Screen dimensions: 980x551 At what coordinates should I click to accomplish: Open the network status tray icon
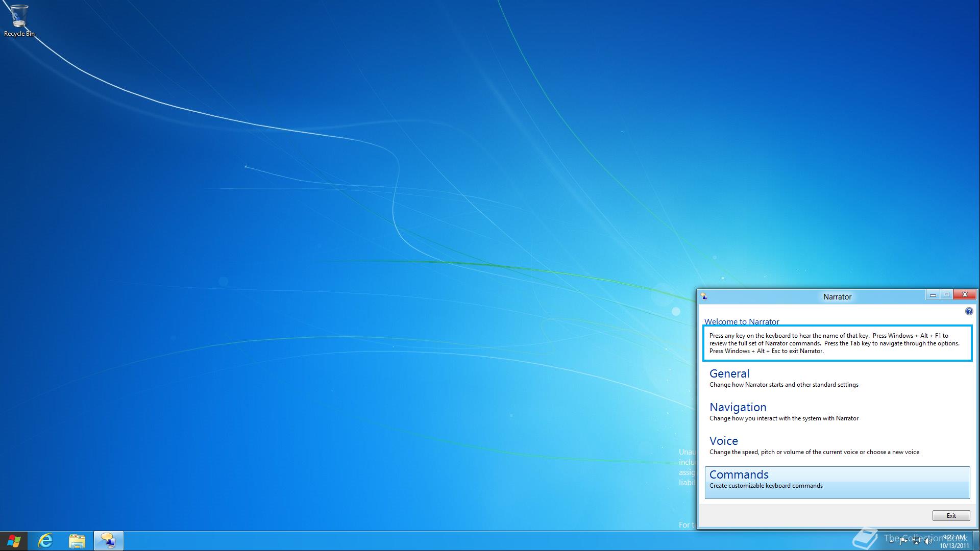click(x=916, y=541)
